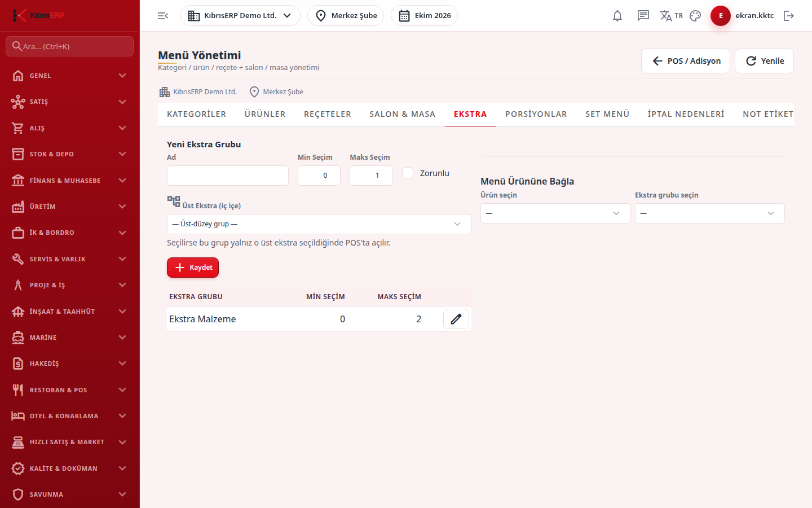Open the Otel & Konaklama bed icon
This screenshot has width=812, height=508.
(x=18, y=416)
